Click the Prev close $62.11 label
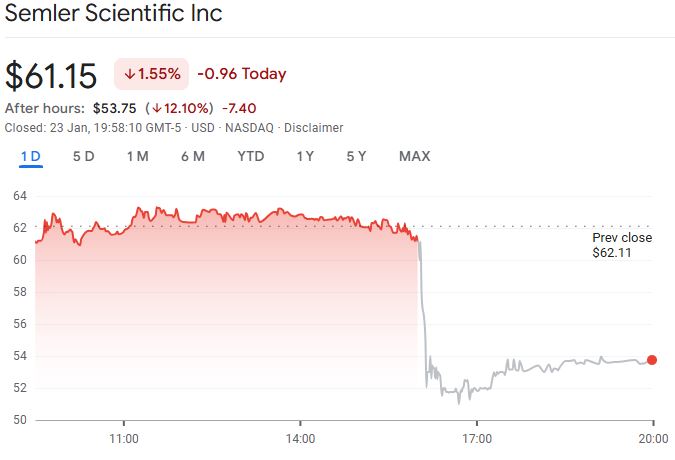Viewport: 675px width, 460px height. 621,246
